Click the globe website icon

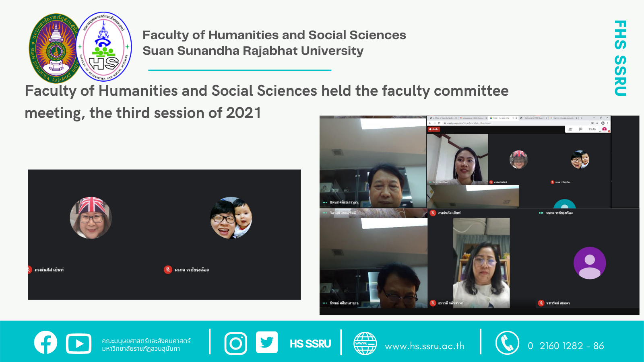365,343
